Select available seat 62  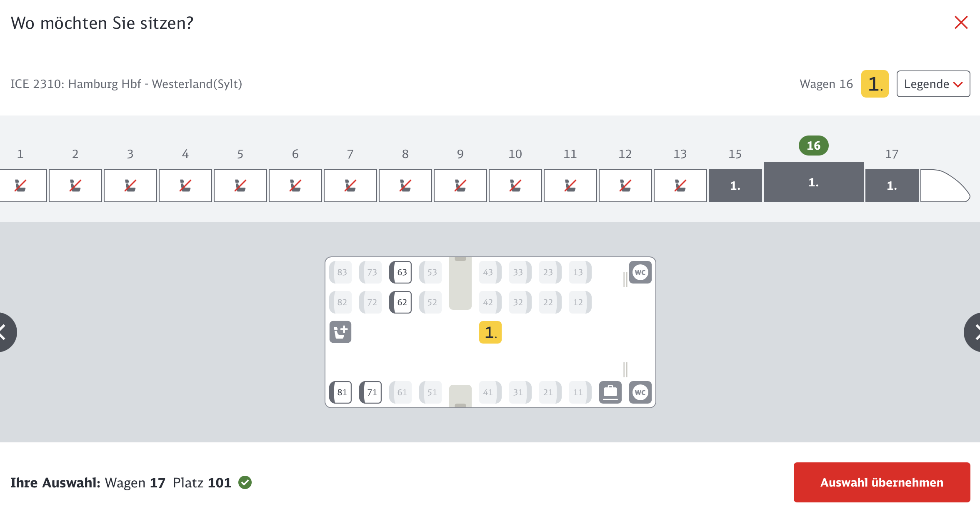[401, 302]
